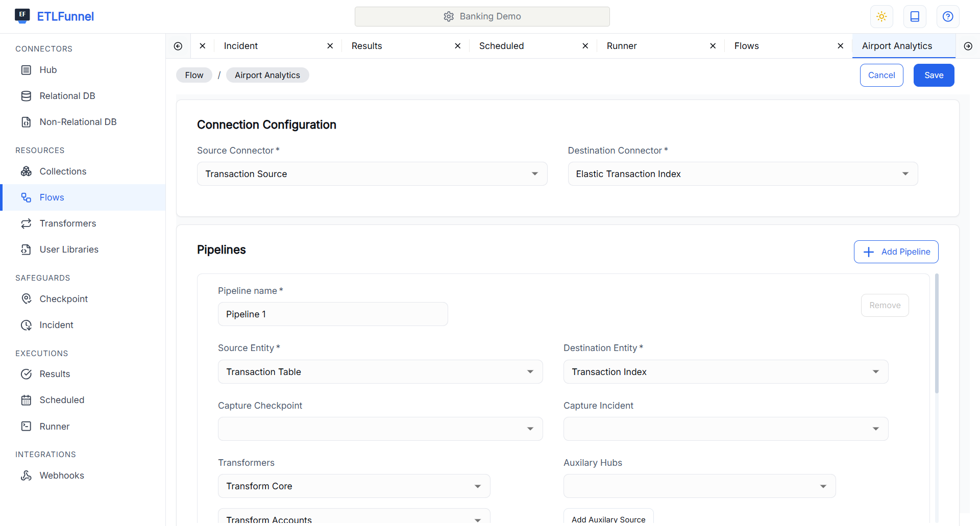Switch to the Scheduled tab
Screen dimensions: 980x526
(501, 46)
